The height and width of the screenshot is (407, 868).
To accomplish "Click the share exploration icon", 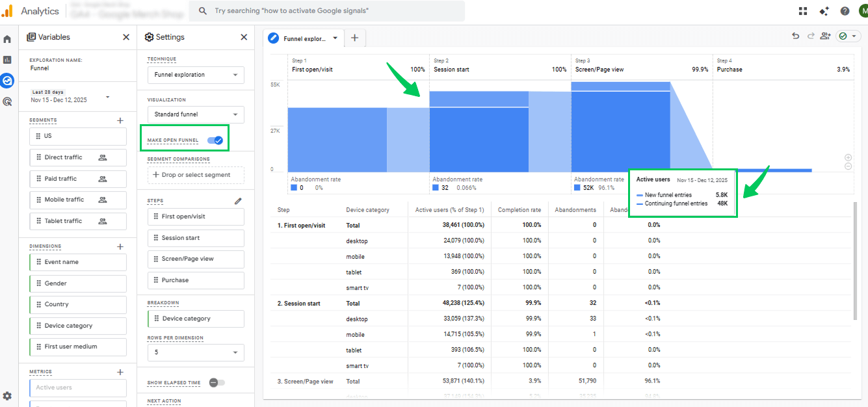I will click(x=825, y=36).
